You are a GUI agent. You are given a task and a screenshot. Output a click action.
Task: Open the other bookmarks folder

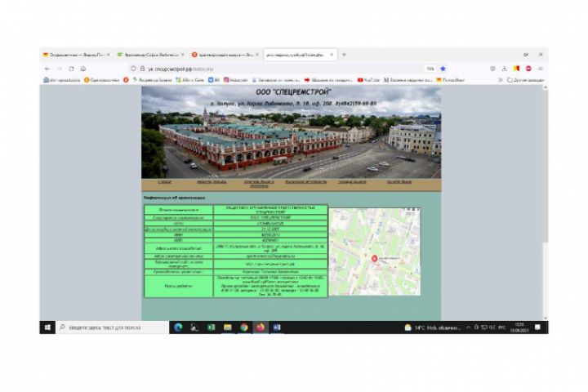pos(526,80)
